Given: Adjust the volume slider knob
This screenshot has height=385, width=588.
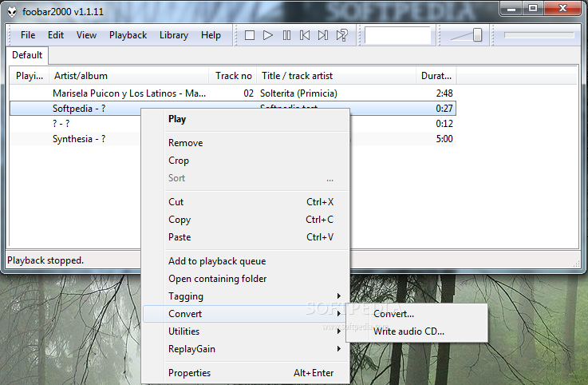Looking at the screenshot, I should pos(477,35).
